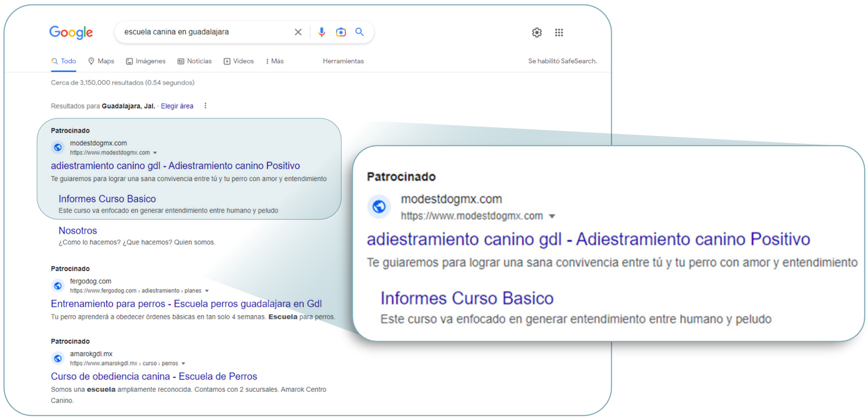
Task: Open 'Entrenamiento para perros - Escuela perros guadalajara en Gdl'
Action: pos(186,304)
